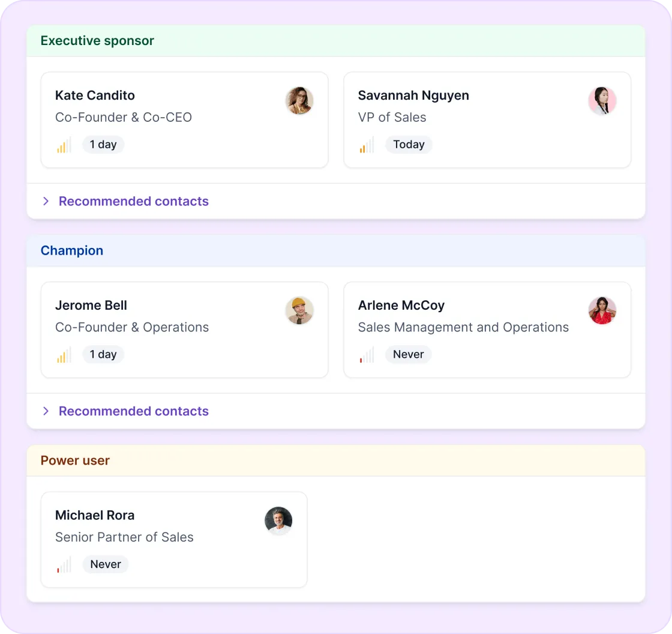The width and height of the screenshot is (672, 634).
Task: Click chevron beside Executive sponsor's Recommended contacts
Action: pyautogui.click(x=46, y=201)
